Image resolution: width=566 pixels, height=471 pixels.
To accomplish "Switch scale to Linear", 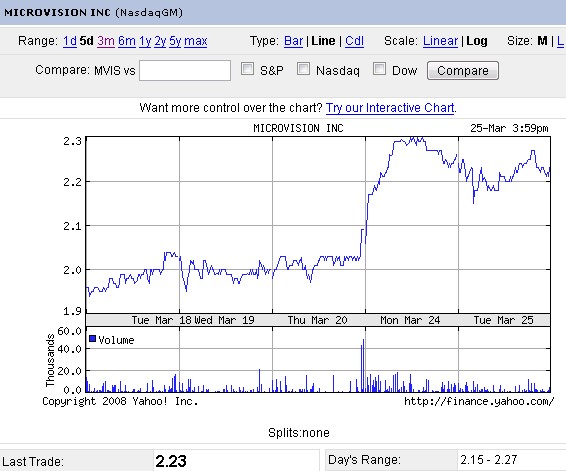I will click(440, 41).
